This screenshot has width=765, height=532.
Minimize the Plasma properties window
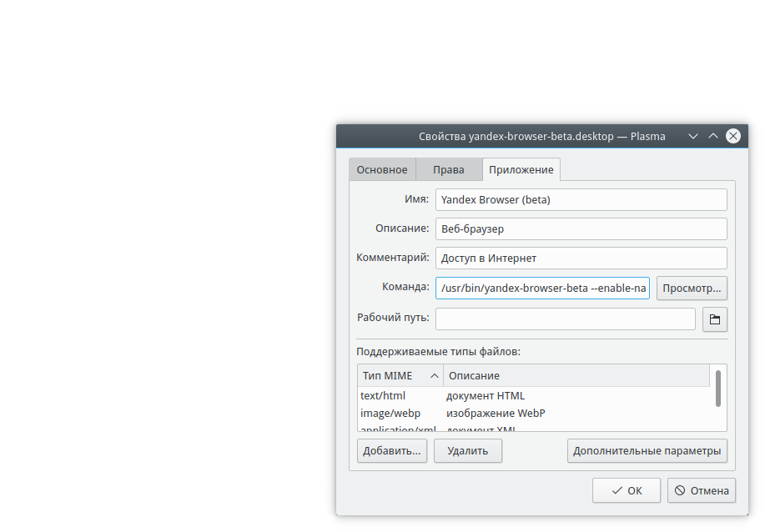692,136
